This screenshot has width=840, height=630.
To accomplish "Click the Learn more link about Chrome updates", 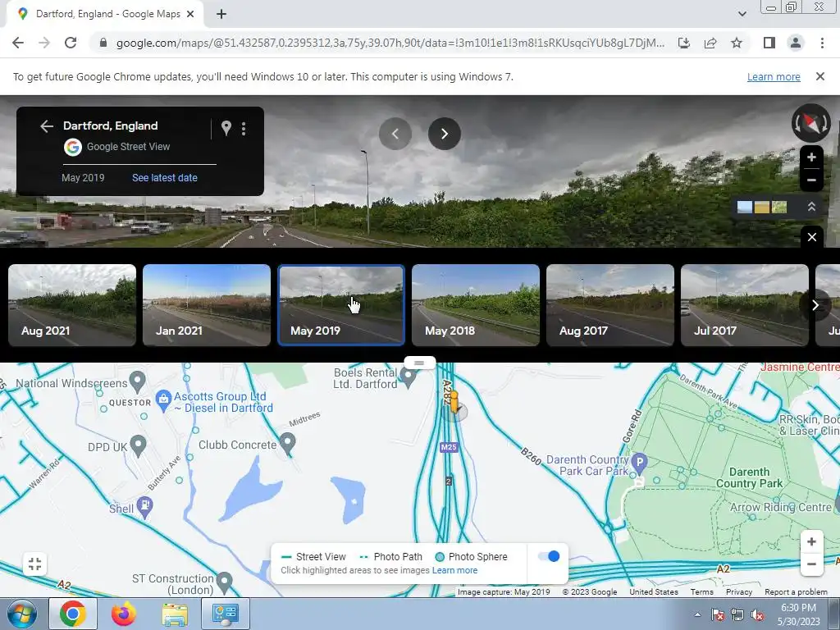I will (774, 76).
